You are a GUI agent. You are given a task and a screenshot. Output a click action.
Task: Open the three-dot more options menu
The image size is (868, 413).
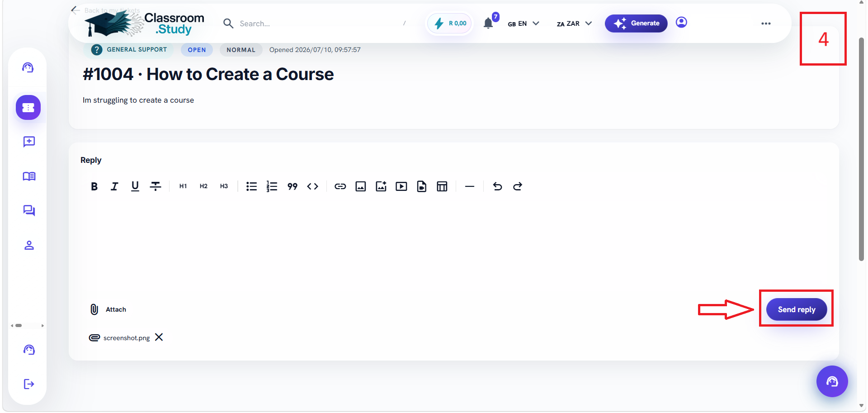tap(766, 24)
